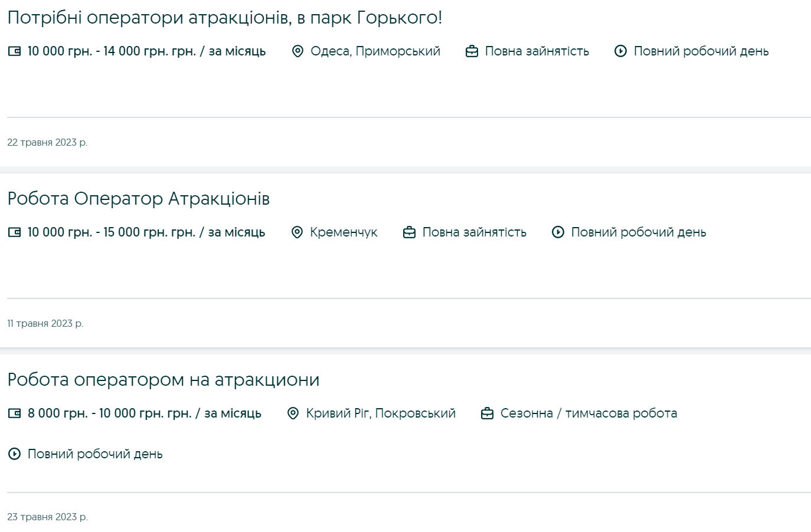This screenshot has width=811, height=532.
Task: Click the location pin icon for Одеса, Приморський
Action: (297, 51)
